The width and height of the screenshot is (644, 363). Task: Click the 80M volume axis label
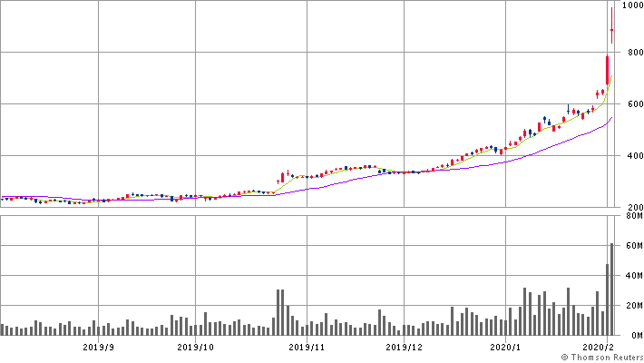pos(631,216)
